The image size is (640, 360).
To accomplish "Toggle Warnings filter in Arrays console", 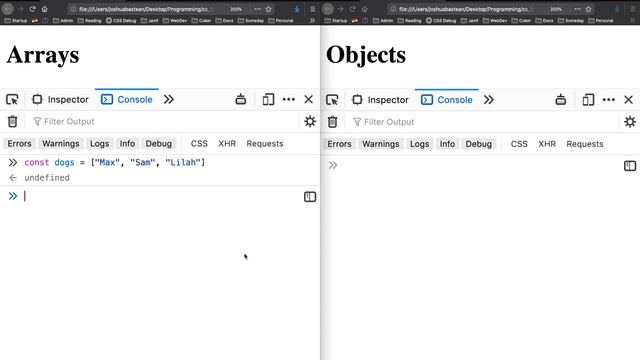I will (61, 144).
